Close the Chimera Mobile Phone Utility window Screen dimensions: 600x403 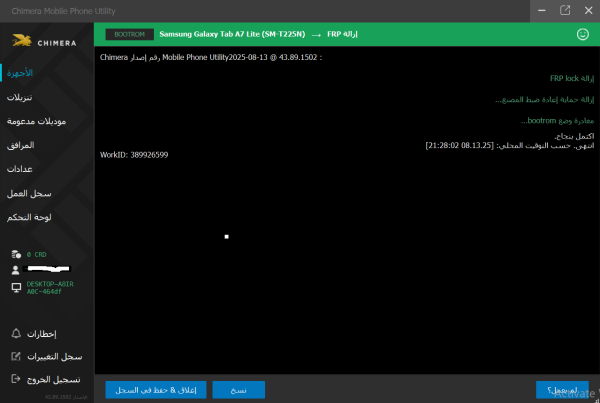click(x=589, y=11)
